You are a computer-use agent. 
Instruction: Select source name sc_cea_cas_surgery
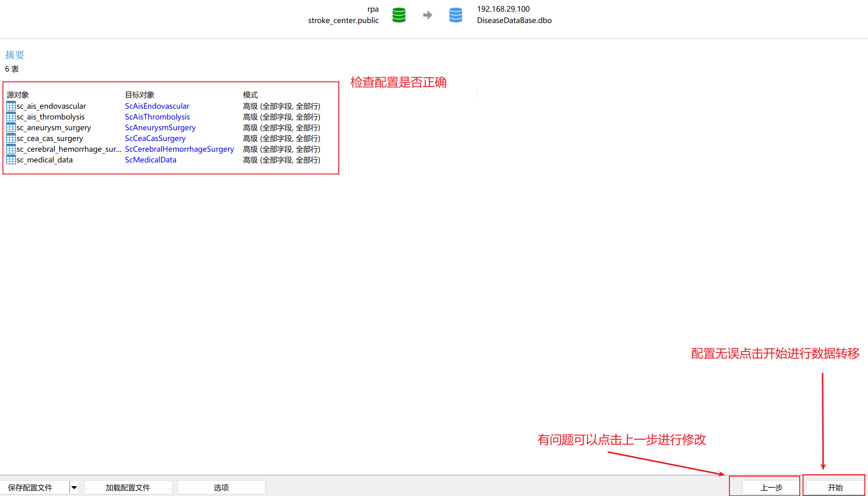(50, 138)
